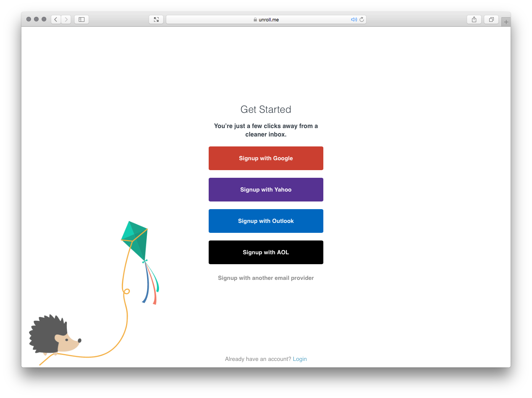This screenshot has width=532, height=398.
Task: Signup with another email provider
Action: [266, 278]
